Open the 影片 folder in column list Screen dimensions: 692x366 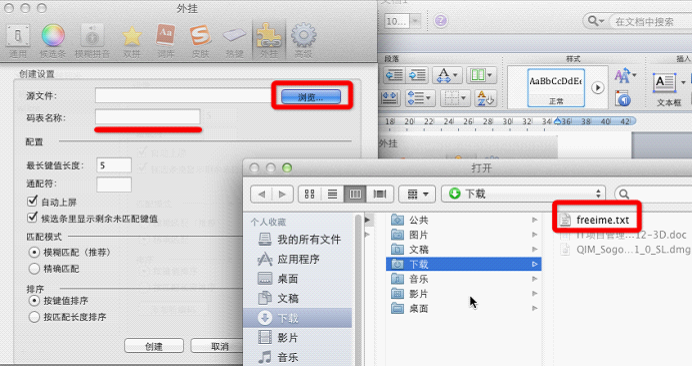[x=463, y=294]
